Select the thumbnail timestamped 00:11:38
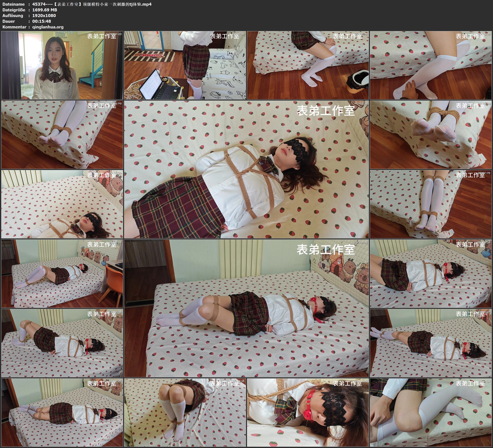The width and height of the screenshot is (493, 448). [431, 343]
